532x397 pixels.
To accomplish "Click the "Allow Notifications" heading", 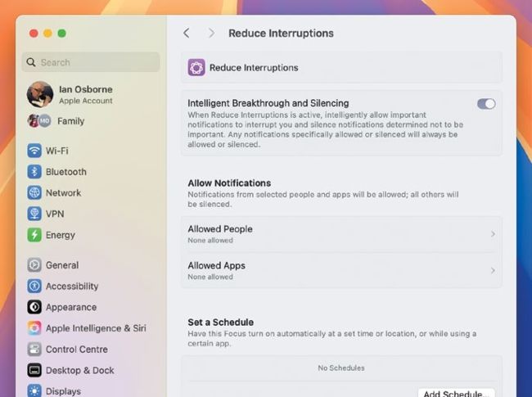I will tap(229, 183).
